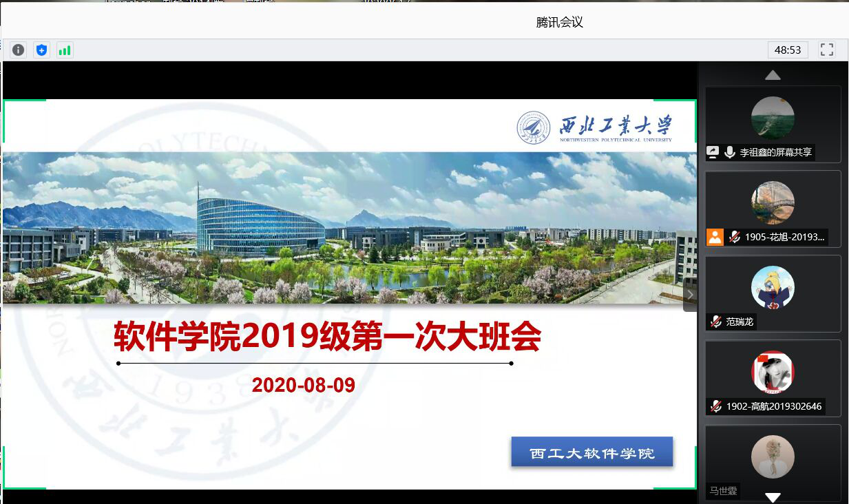Click the 48:53 meeting timer
The image size is (849, 504).
click(788, 50)
